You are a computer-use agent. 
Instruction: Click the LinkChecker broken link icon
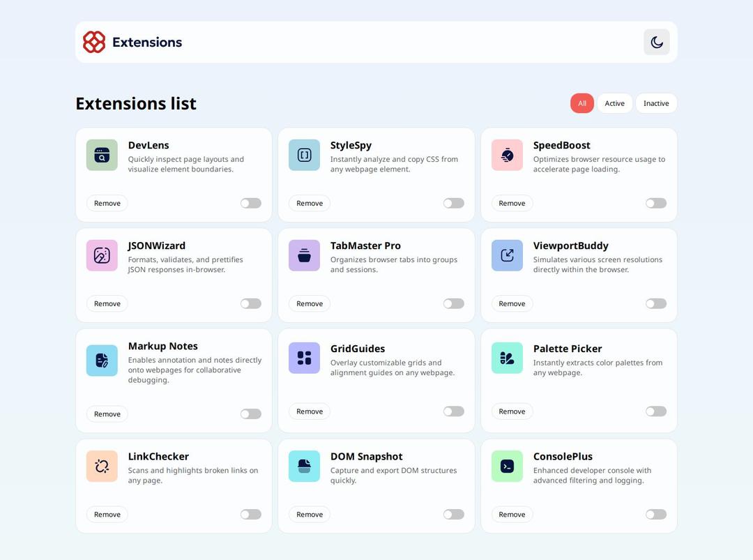click(102, 466)
